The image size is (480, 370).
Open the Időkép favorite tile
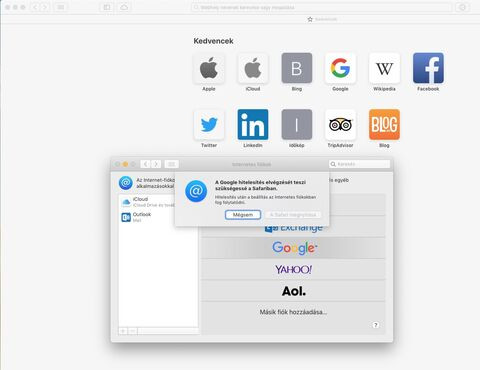pos(297,125)
